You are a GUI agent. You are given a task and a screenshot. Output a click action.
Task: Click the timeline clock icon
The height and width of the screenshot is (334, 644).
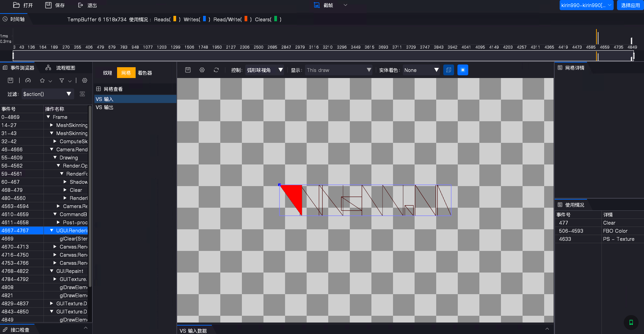pos(5,19)
